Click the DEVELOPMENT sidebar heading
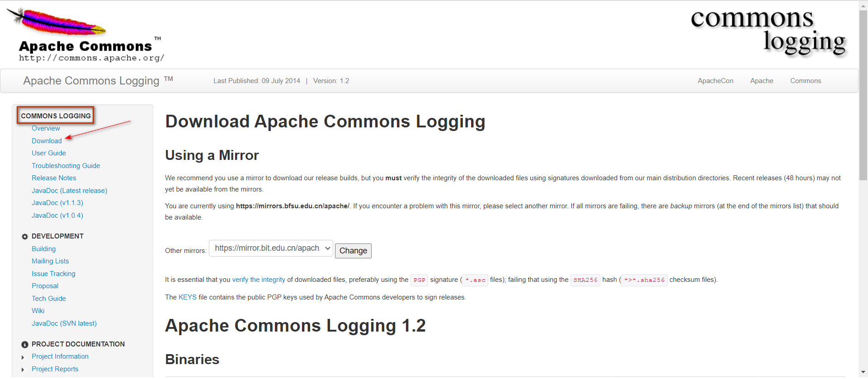Viewport: 868px width, 379px height. click(57, 236)
